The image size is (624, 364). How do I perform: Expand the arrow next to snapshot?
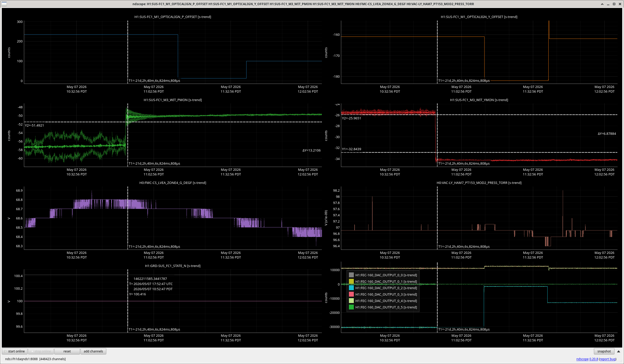[x=619, y=351]
